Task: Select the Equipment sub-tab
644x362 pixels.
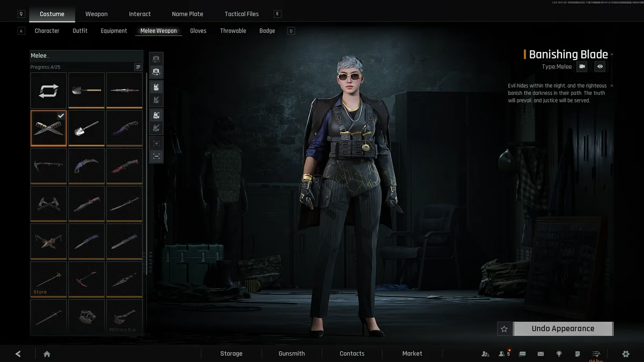Action: tap(114, 31)
